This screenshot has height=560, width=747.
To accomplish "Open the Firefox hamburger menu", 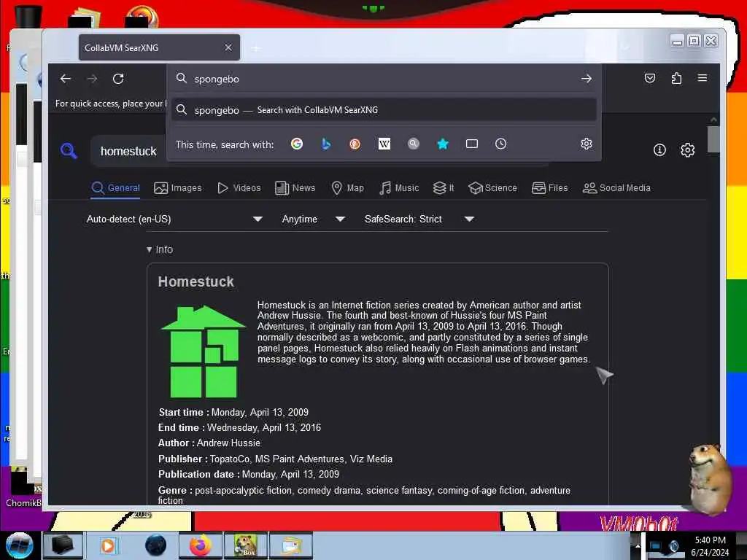I will point(703,77).
